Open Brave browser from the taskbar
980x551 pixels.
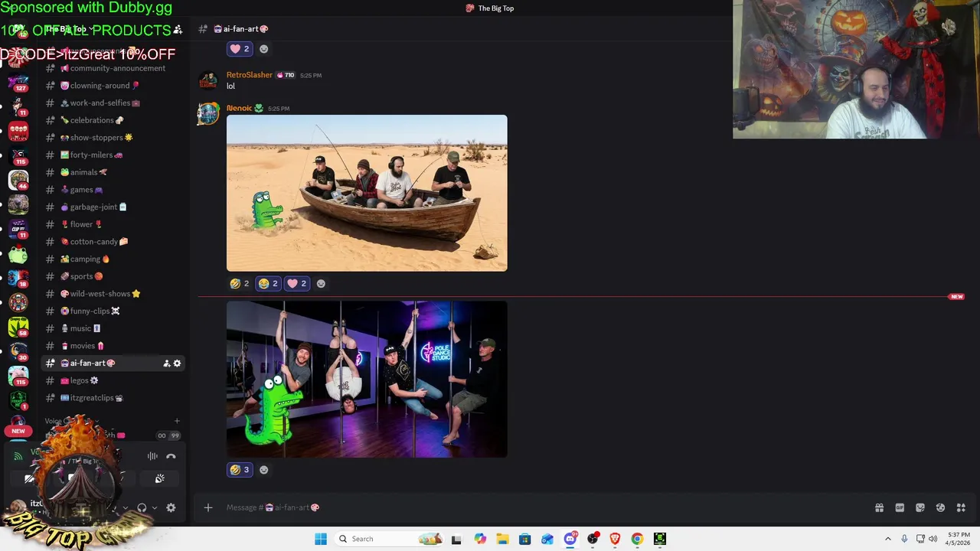pyautogui.click(x=615, y=539)
